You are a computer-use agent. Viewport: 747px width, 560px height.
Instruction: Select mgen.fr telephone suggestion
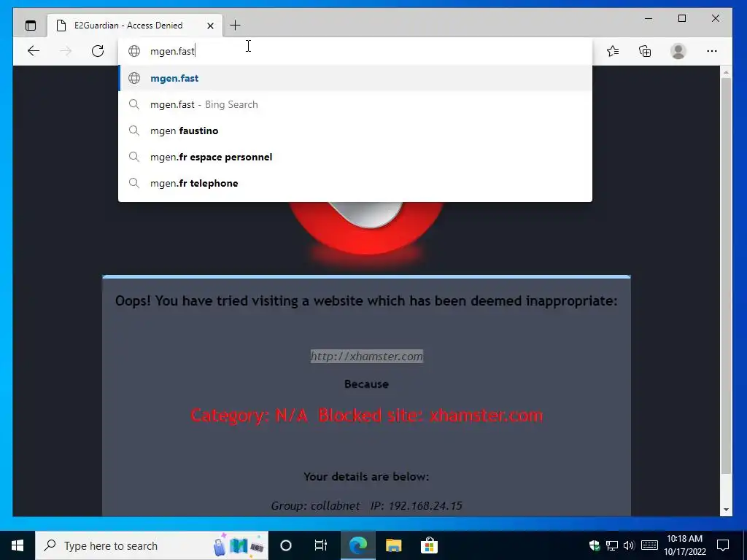355,183
